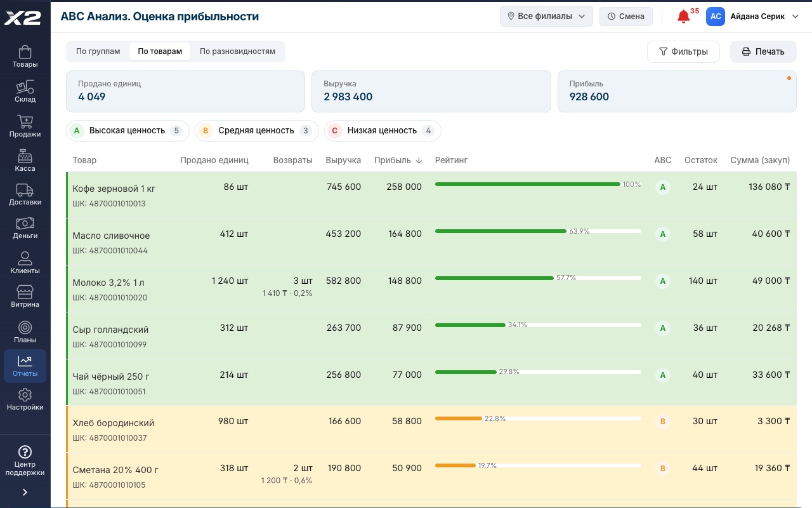Open the Все филиалы dropdown
This screenshot has width=812, height=508.
click(x=546, y=17)
